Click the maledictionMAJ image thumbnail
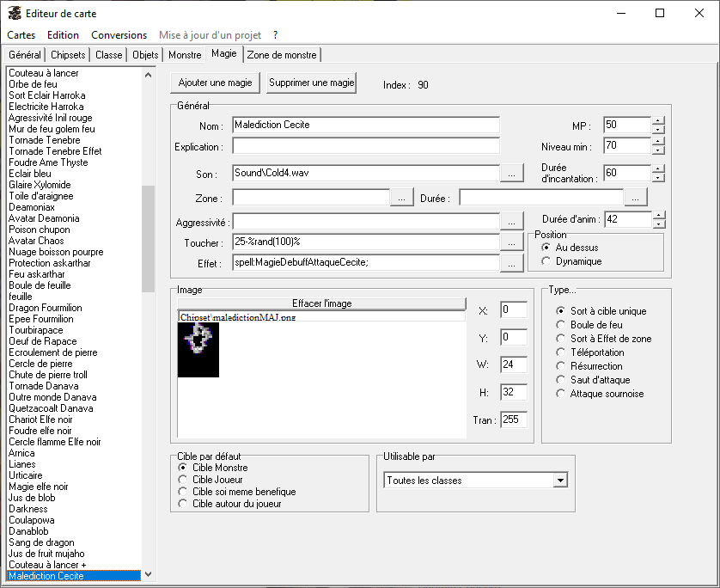 [x=198, y=350]
